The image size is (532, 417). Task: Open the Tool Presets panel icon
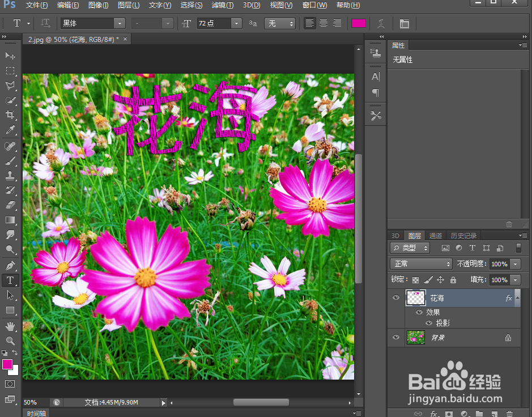pyautogui.click(x=375, y=116)
